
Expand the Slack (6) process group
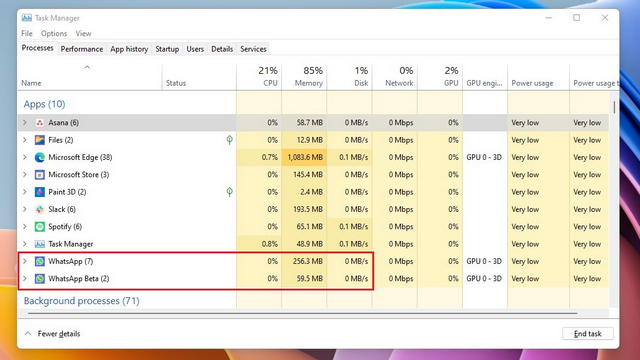coord(25,209)
